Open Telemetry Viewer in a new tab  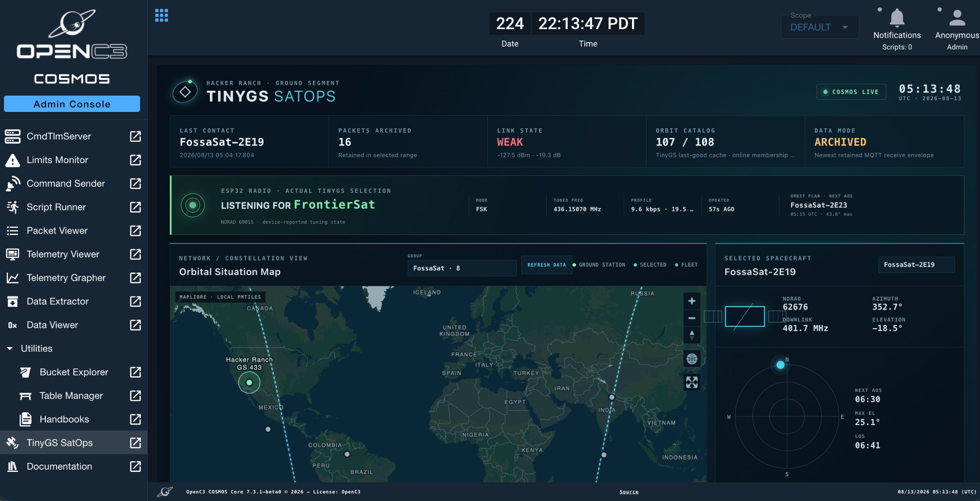point(136,254)
